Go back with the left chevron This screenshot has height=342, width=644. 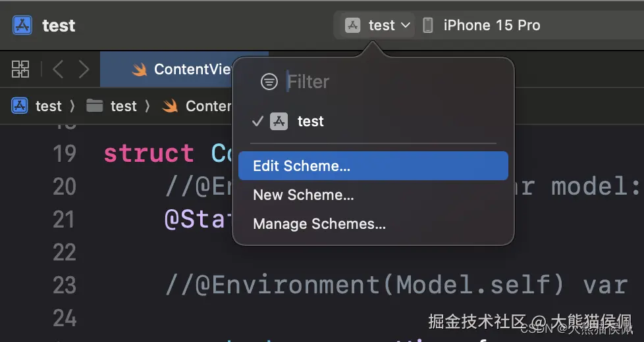(58, 69)
